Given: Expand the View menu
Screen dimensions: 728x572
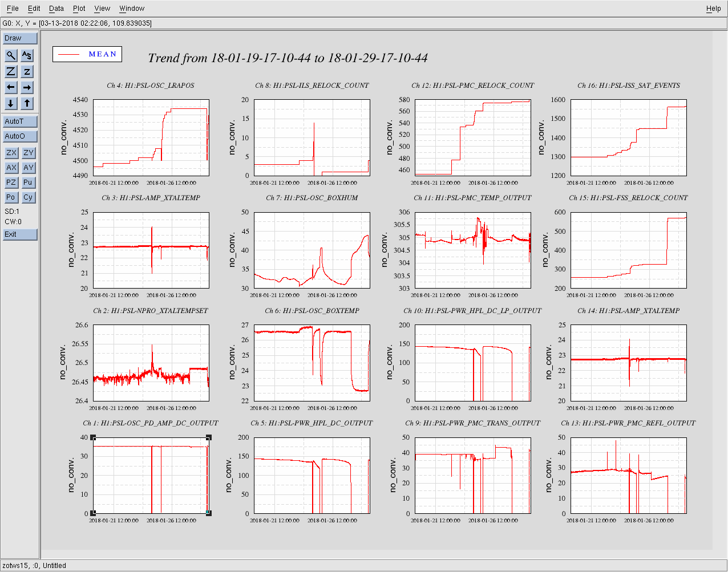Looking at the screenshot, I should pos(102,9).
